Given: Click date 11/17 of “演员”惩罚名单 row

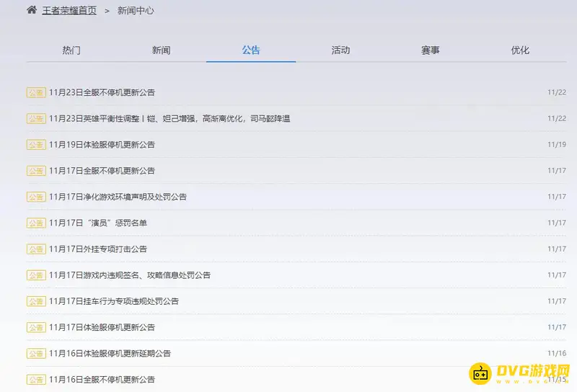Looking at the screenshot, I should coord(557,223).
